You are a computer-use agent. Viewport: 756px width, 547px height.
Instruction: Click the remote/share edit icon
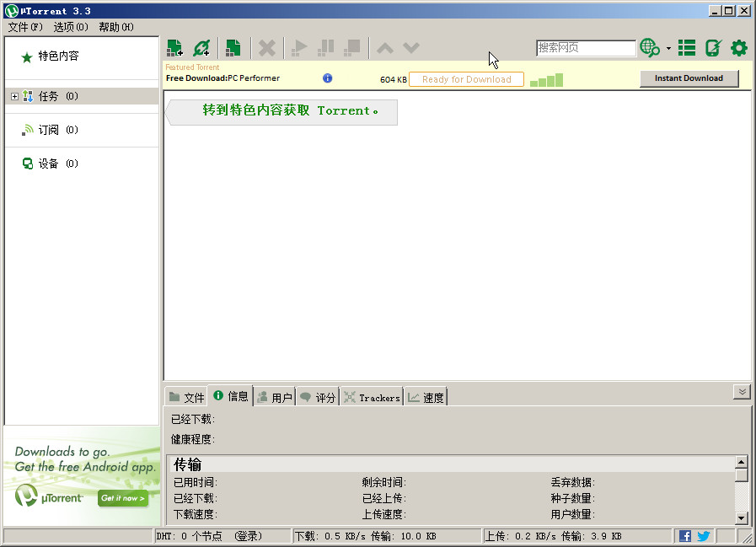713,48
